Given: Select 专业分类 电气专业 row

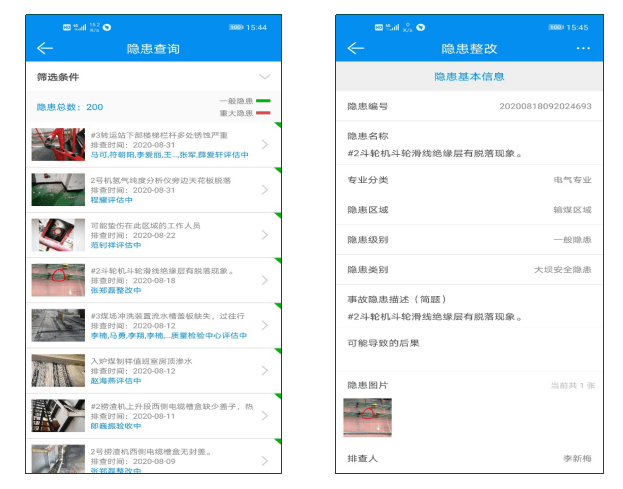Looking at the screenshot, I should 469,180.
